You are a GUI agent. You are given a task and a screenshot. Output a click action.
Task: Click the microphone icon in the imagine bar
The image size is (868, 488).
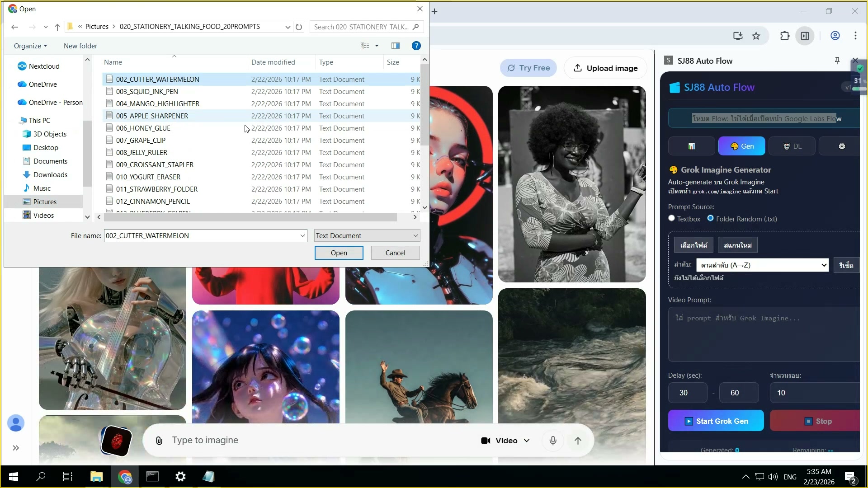tap(553, 440)
